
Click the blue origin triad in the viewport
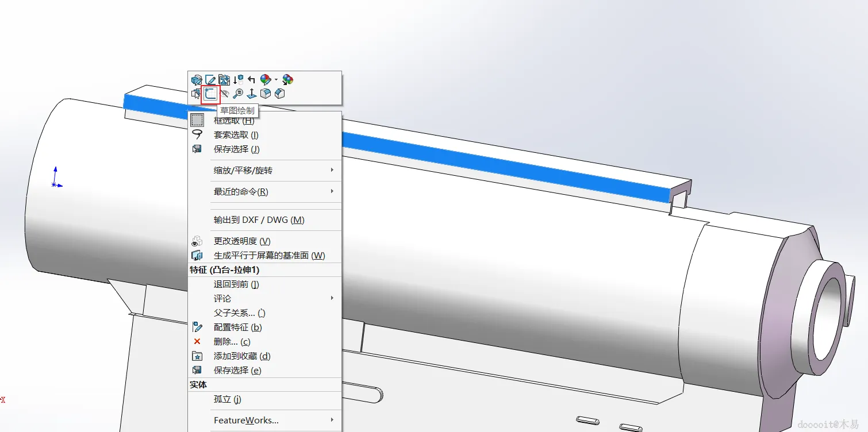pos(56,178)
